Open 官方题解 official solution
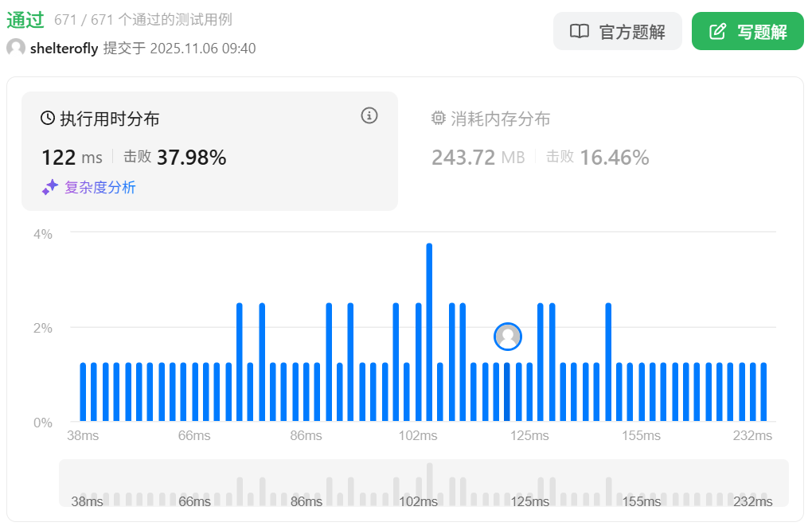The width and height of the screenshot is (812, 530). 617,32
